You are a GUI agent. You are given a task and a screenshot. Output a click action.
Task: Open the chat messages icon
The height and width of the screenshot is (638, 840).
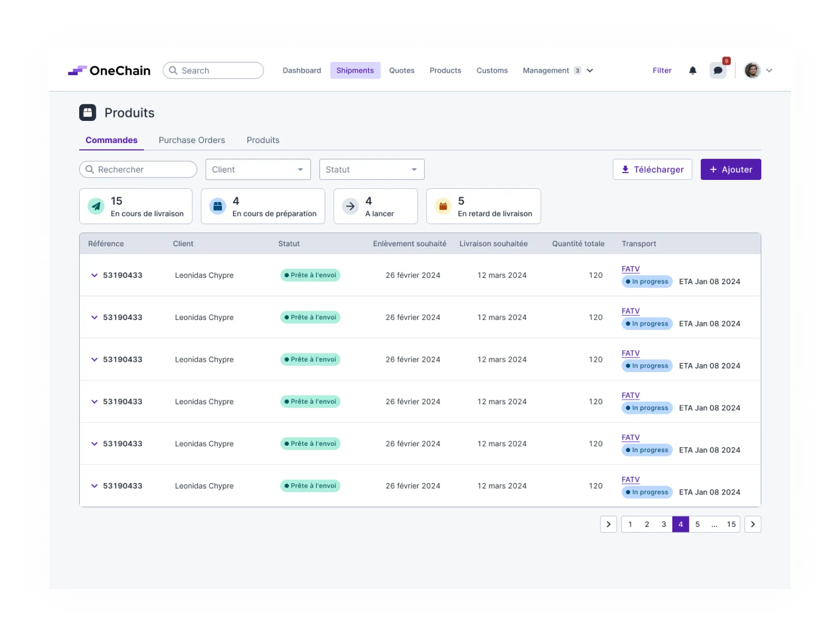[x=718, y=70]
